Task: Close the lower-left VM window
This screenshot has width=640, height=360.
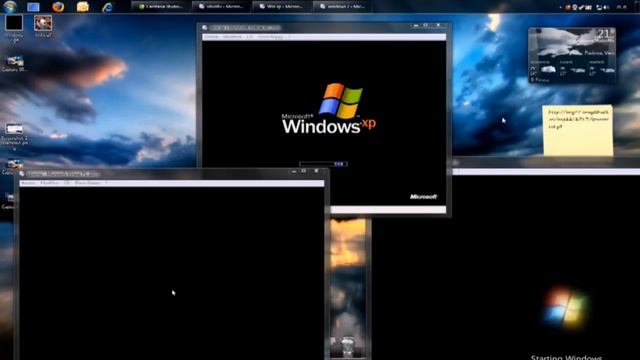Action: point(317,171)
